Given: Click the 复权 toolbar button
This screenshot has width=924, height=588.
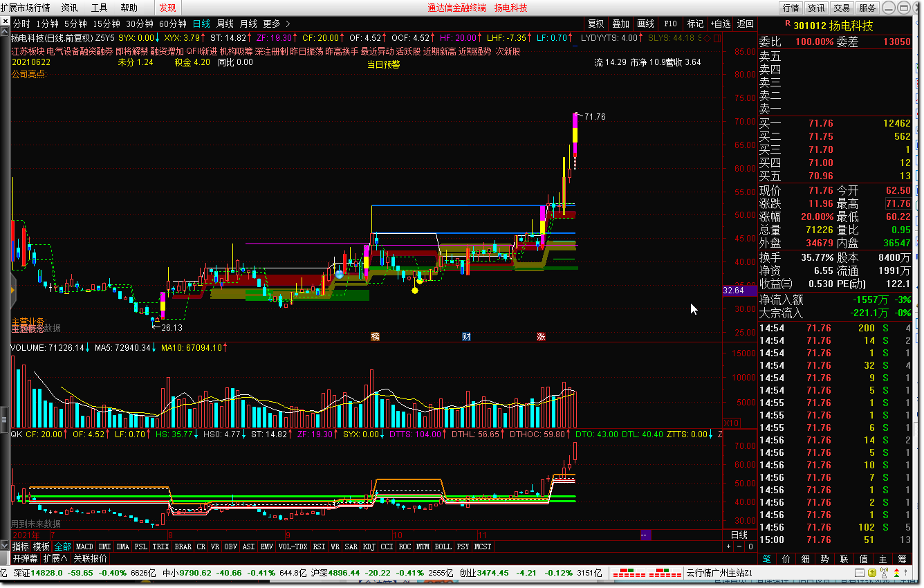Looking at the screenshot, I should tap(595, 24).
